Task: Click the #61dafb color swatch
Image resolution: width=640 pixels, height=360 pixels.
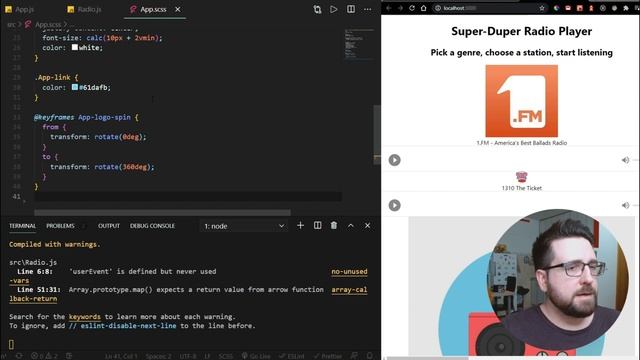Action: point(75,87)
